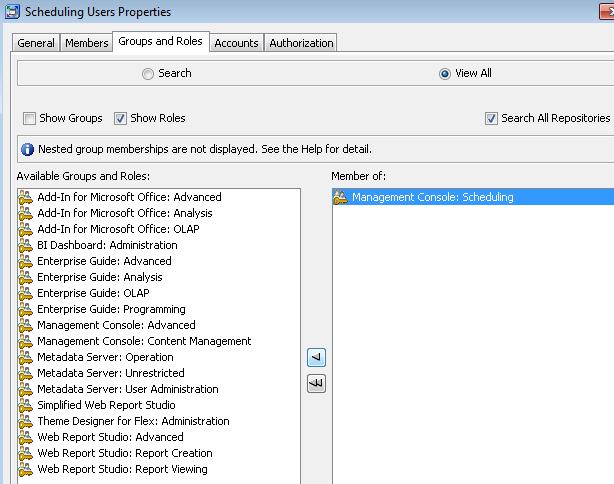The width and height of the screenshot is (614, 484).
Task: Select Enterprise Guide: Analysis text
Action: pyautogui.click(x=99, y=277)
